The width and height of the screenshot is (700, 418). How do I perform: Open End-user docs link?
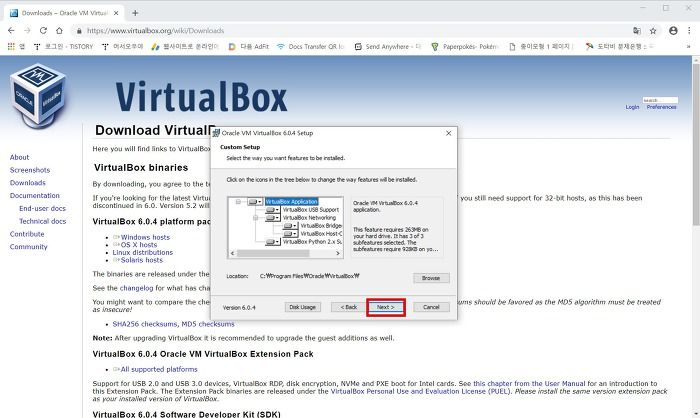tap(42, 209)
